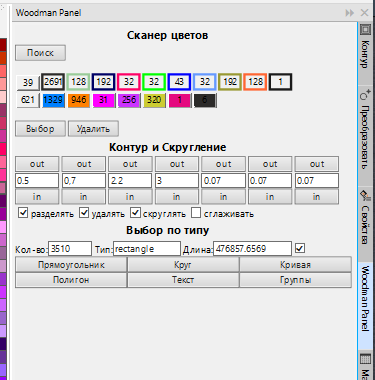Select the purple fill swatch 256
The height and width of the screenshot is (380, 375).
[x=129, y=100]
